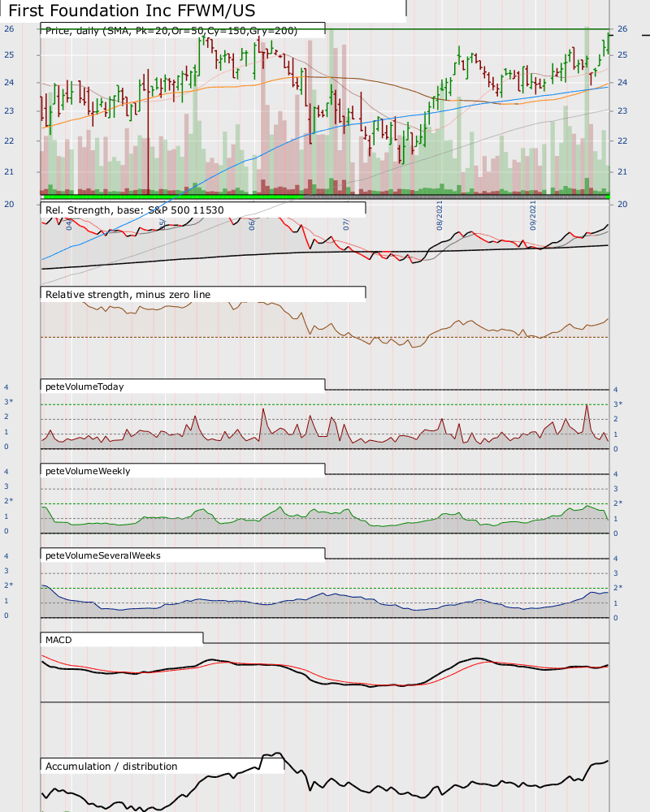Viewport: 650px width, 812px height.
Task: Click the Accumulation / distribution label
Action: click(x=111, y=767)
